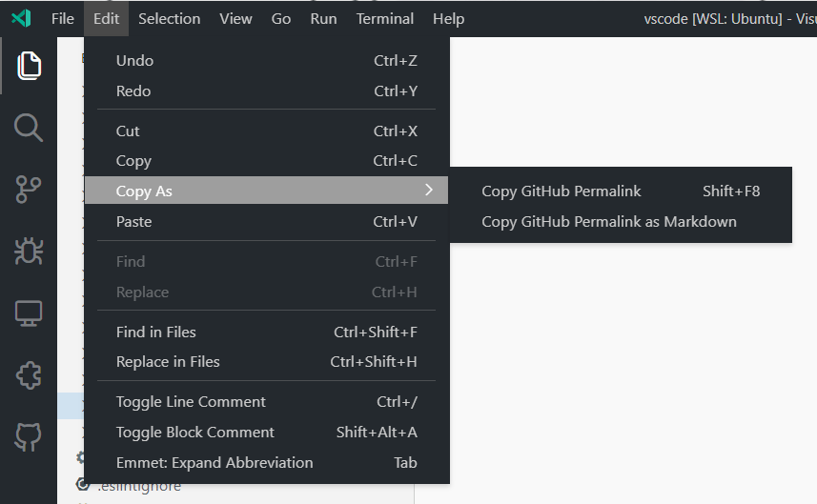817x504 pixels.
Task: Open the Extensions view icon
Action: (x=29, y=374)
